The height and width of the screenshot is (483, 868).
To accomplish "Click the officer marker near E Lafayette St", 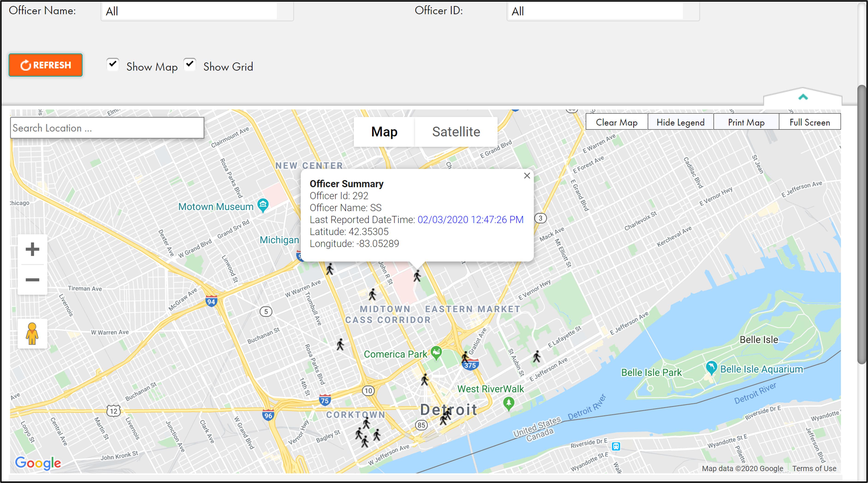I will point(537,357).
